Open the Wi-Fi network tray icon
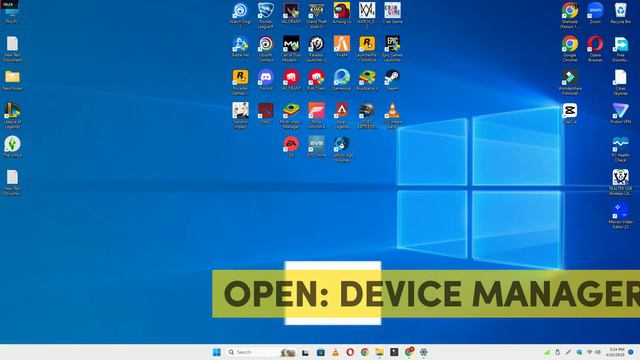The image size is (640, 360). [x=589, y=352]
